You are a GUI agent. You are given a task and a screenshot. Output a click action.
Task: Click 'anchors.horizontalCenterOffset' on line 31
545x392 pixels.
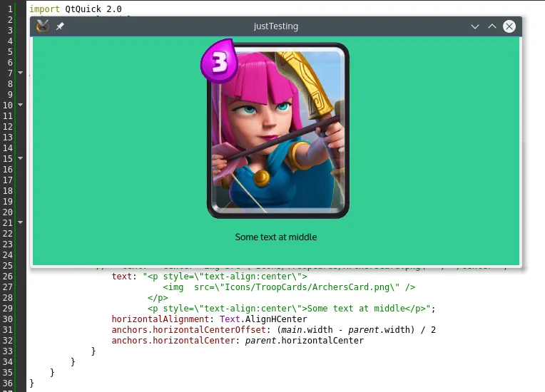189,330
